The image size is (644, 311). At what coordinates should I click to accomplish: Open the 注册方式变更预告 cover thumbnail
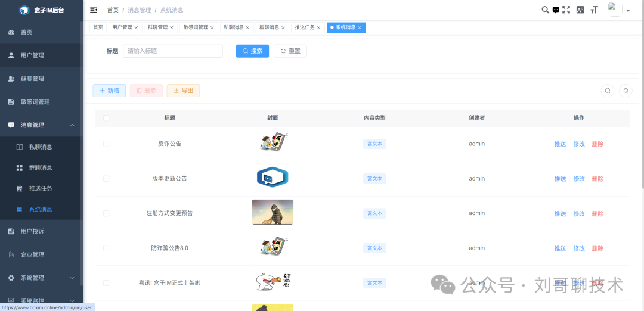click(273, 212)
